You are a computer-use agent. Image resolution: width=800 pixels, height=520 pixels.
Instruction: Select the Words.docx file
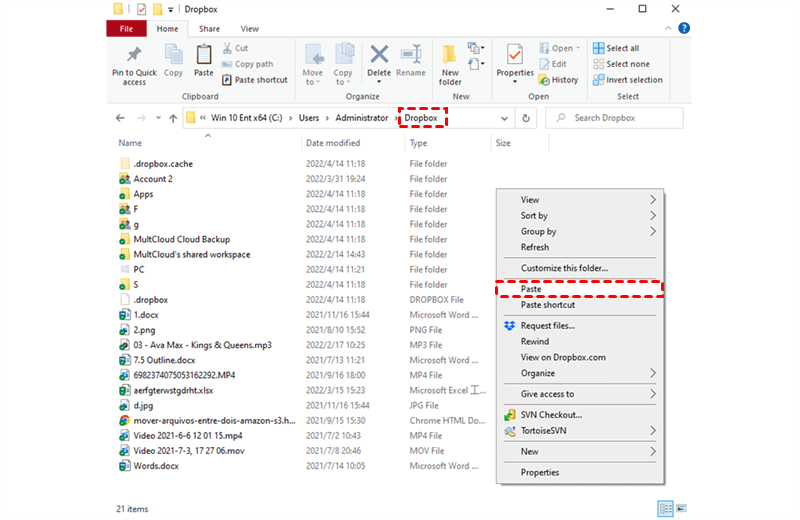pos(156,466)
